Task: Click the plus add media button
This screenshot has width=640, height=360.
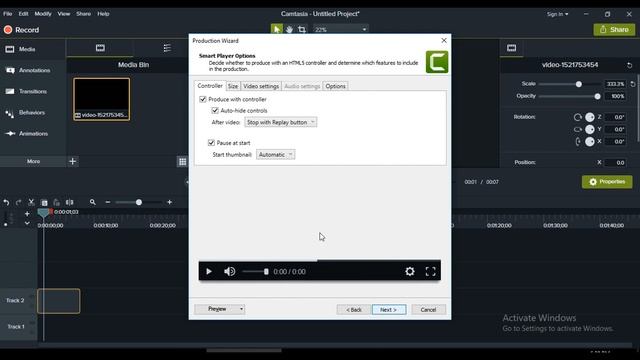Action: [73, 161]
